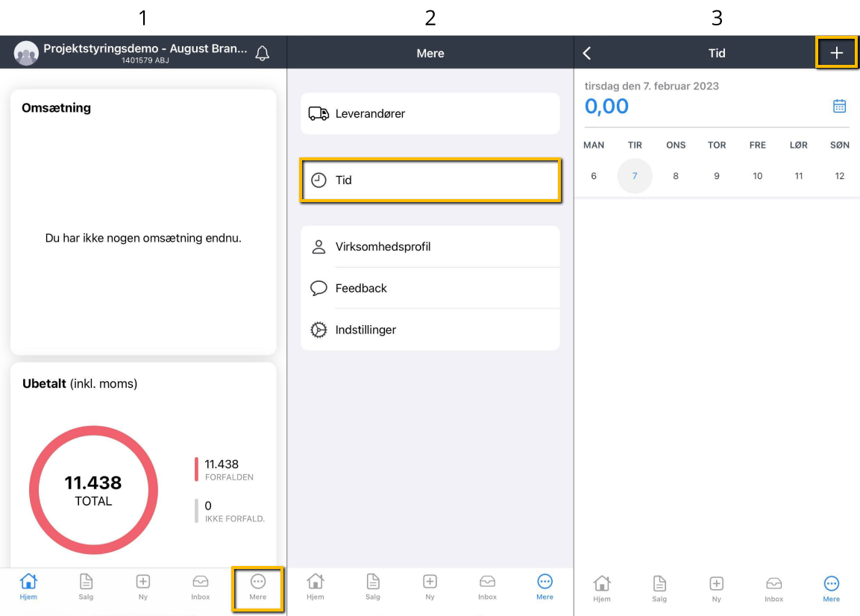Tap the Hjem house icon on Mere screen

click(x=316, y=582)
